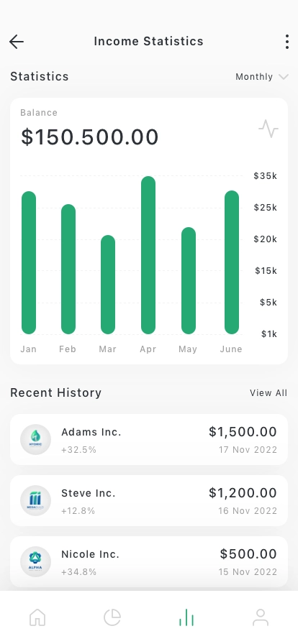Open the profile tab icon
The image size is (298, 644).
tap(261, 617)
